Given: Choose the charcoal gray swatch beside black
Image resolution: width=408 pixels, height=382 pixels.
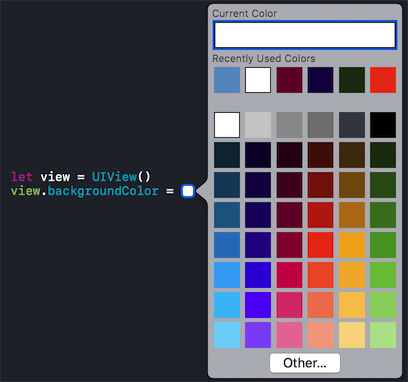Looking at the screenshot, I should (352, 125).
